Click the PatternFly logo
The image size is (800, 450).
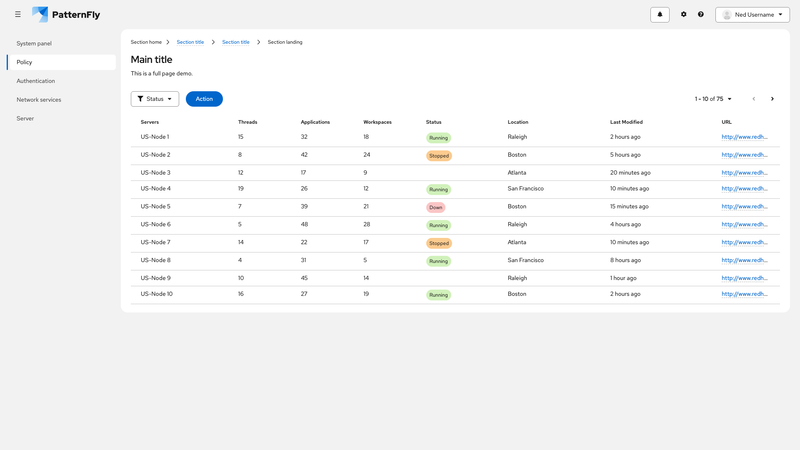[x=66, y=15]
